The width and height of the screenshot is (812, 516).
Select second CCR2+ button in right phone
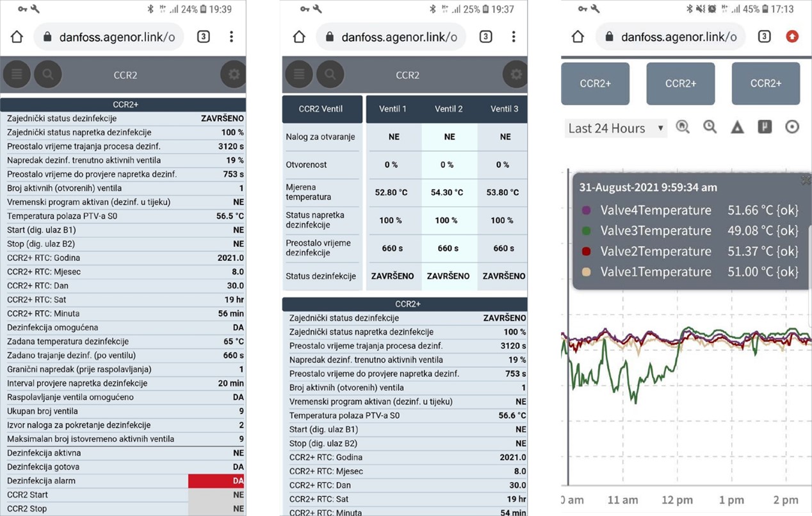coord(680,83)
